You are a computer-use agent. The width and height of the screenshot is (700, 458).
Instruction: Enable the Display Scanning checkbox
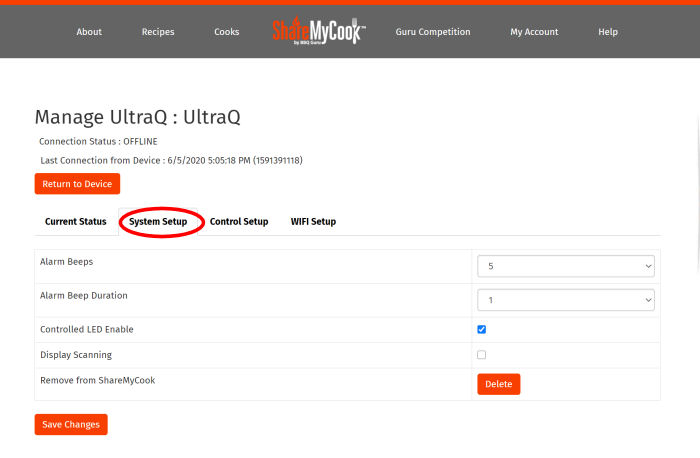[481, 355]
